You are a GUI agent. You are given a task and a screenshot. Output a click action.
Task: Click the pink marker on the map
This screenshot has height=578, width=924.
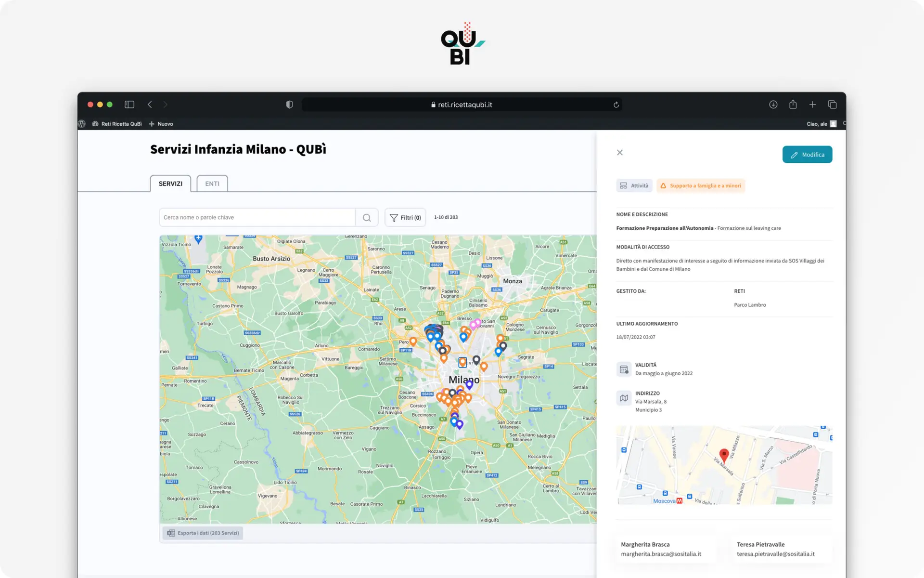(474, 325)
